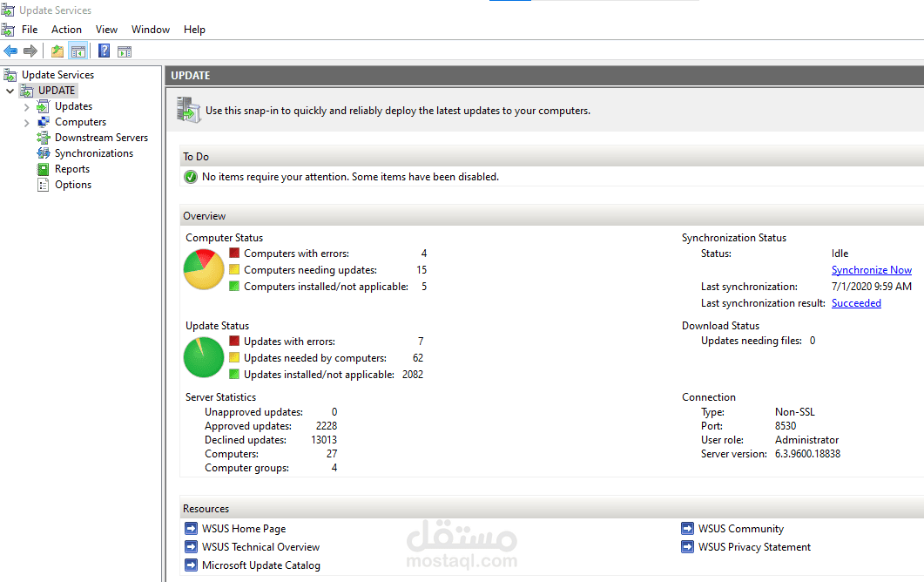Screen dimensions: 924x582
Task: Select Computers label in the tree
Action: (x=81, y=122)
